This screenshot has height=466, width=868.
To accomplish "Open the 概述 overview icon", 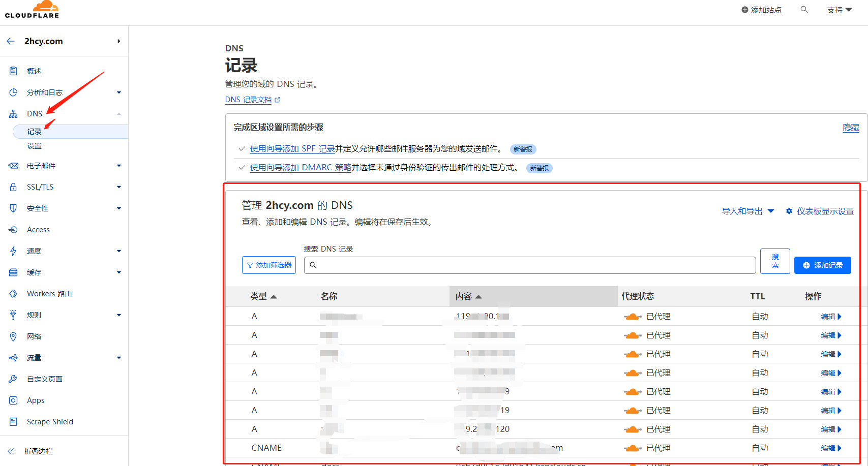I will pos(13,71).
